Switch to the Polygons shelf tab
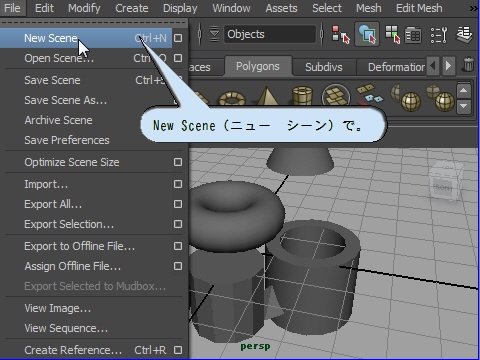The height and width of the screenshot is (360, 480). 258,66
